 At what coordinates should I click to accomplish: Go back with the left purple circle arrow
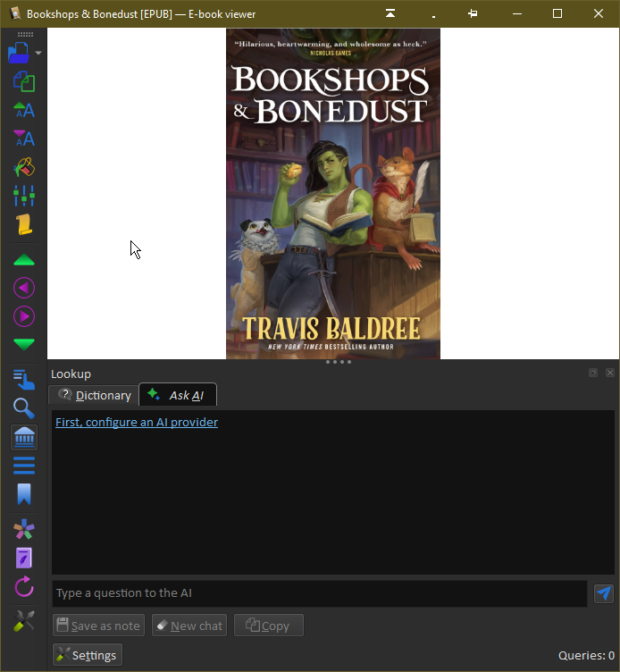pyautogui.click(x=24, y=288)
